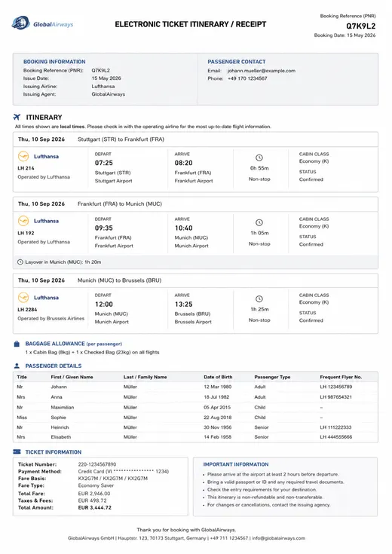Image resolution: width=392 pixels, height=554 pixels.
Task: Click the Stuttgart (STR) to Frankfurt (FRA) segment header
Action: click(121, 139)
